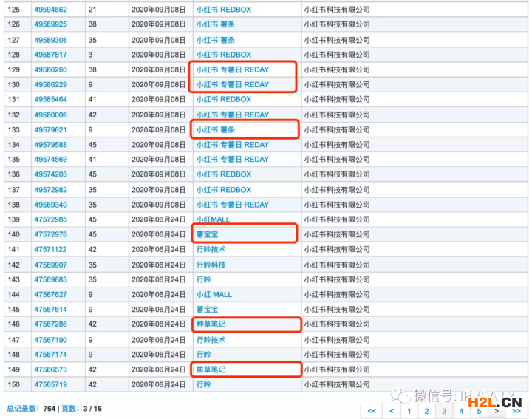This screenshot has width=532, height=419.
Task: Open 薯宝宝 trademark in row 140
Action: [x=207, y=234]
